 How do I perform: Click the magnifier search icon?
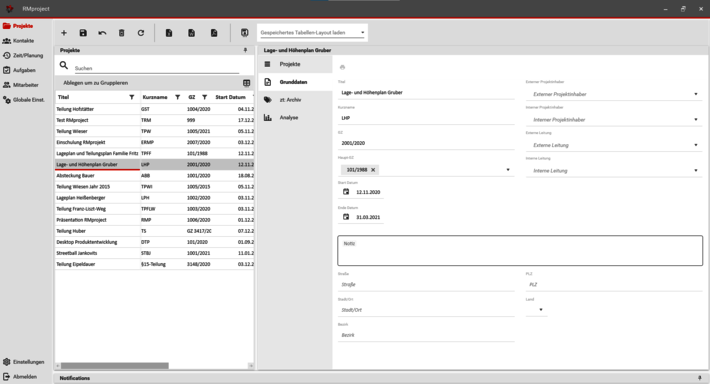tap(64, 66)
